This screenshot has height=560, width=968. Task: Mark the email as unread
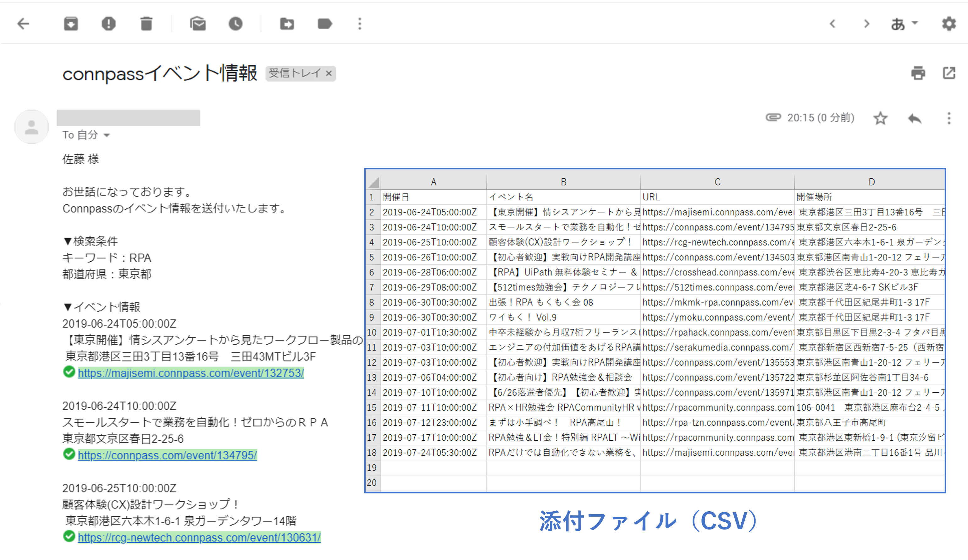click(198, 24)
